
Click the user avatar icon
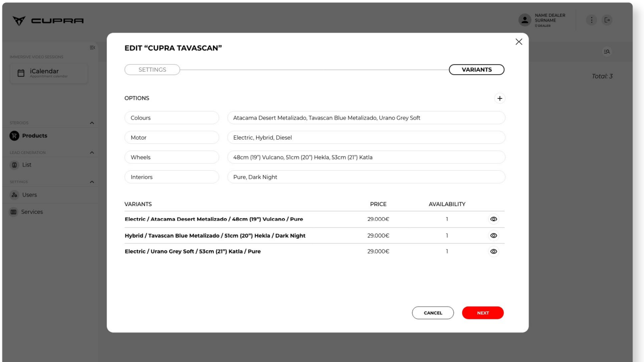(x=525, y=20)
